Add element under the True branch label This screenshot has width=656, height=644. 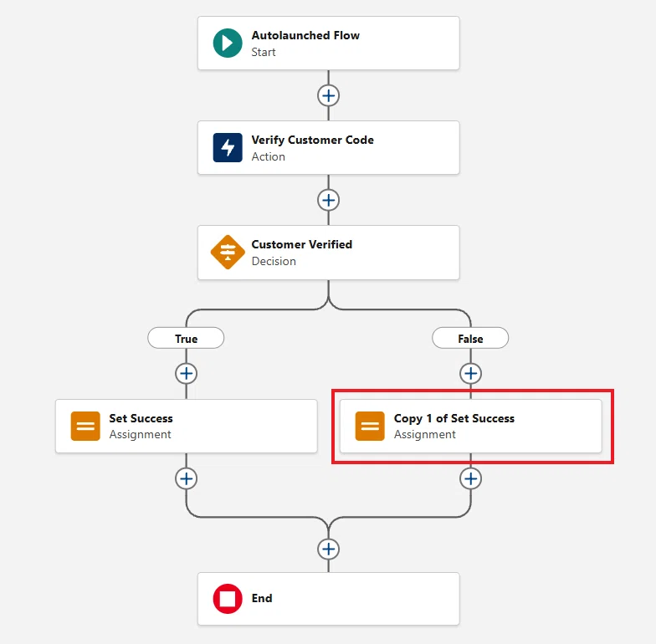[x=186, y=373]
